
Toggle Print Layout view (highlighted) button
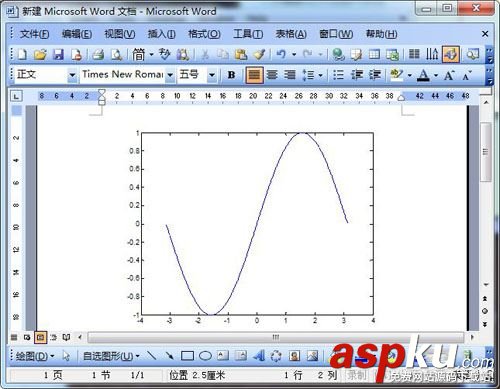[40, 337]
